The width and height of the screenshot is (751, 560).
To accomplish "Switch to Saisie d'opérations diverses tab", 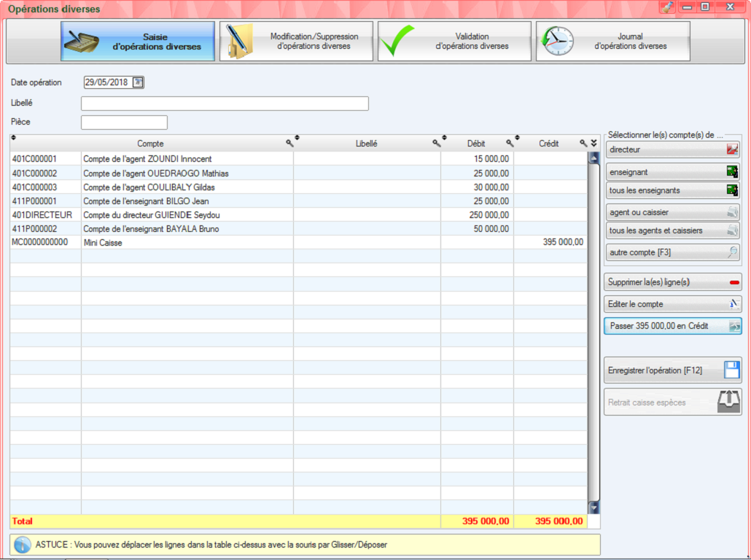I will click(x=138, y=41).
